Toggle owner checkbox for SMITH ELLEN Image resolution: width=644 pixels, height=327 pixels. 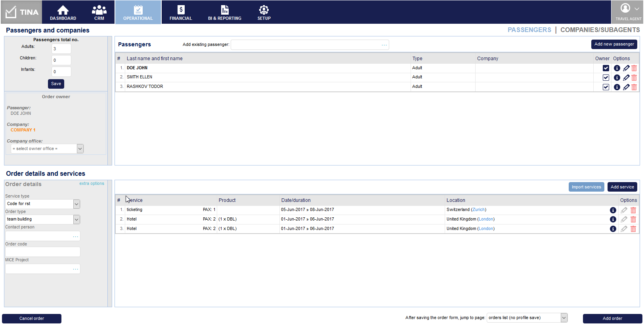tap(606, 78)
